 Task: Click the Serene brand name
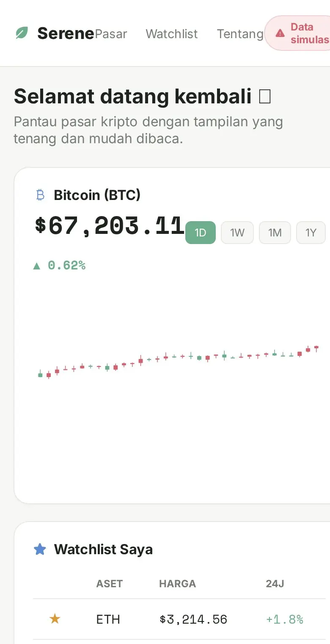66,33
